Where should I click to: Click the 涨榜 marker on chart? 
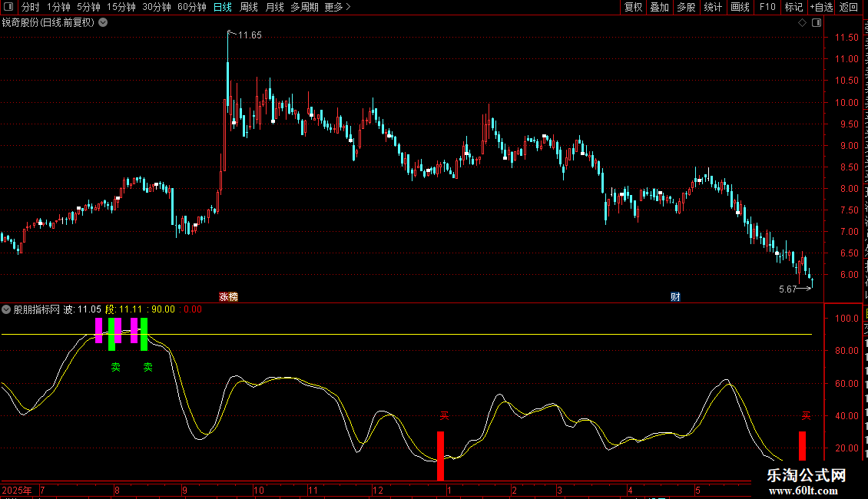click(x=228, y=297)
